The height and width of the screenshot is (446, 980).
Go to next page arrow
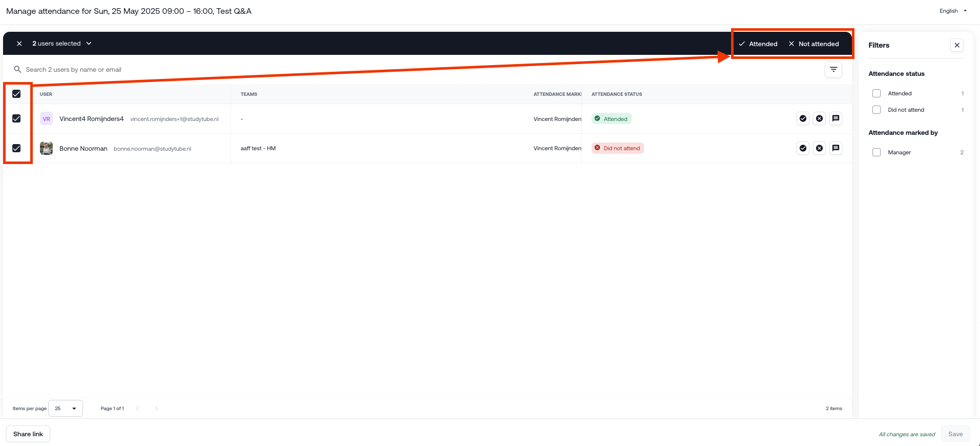(x=156, y=409)
